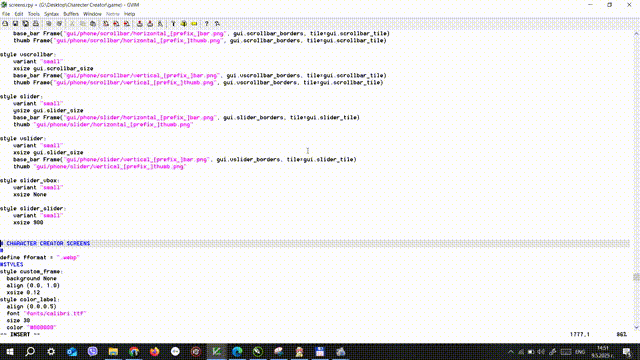This screenshot has width=640, height=360.
Task: Click the Find help toolbar icon
Action: (x=217, y=24)
